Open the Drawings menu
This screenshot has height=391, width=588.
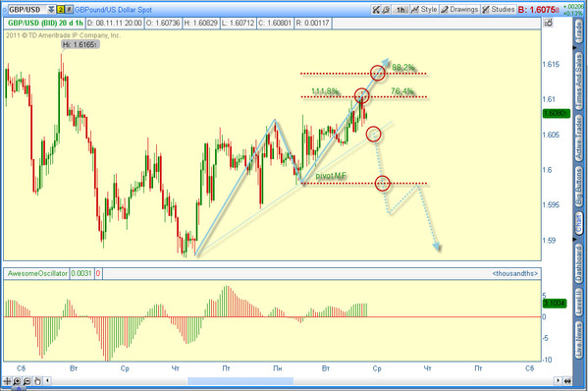pyautogui.click(x=459, y=10)
